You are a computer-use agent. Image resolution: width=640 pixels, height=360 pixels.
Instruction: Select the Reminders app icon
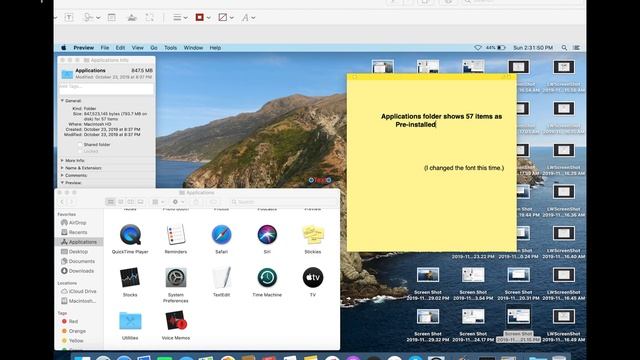coord(176,235)
